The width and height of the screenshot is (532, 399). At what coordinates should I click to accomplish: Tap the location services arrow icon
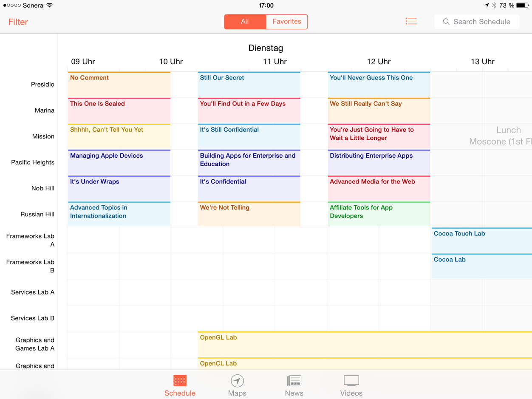(486, 6)
